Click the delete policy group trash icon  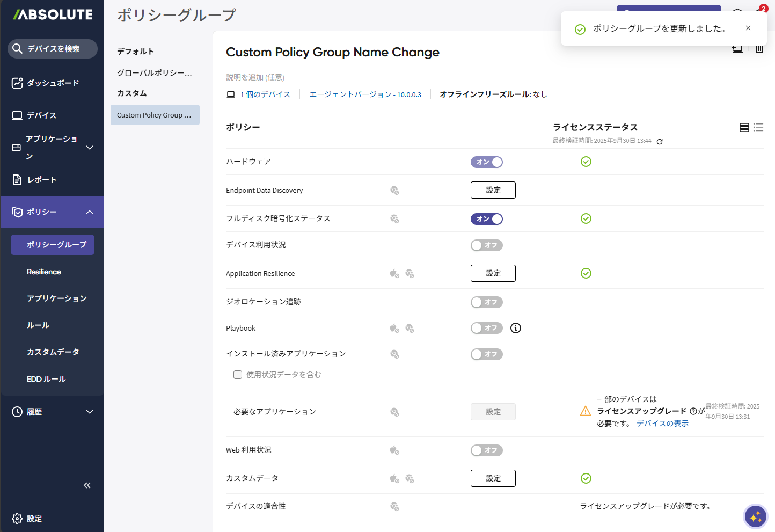(759, 49)
